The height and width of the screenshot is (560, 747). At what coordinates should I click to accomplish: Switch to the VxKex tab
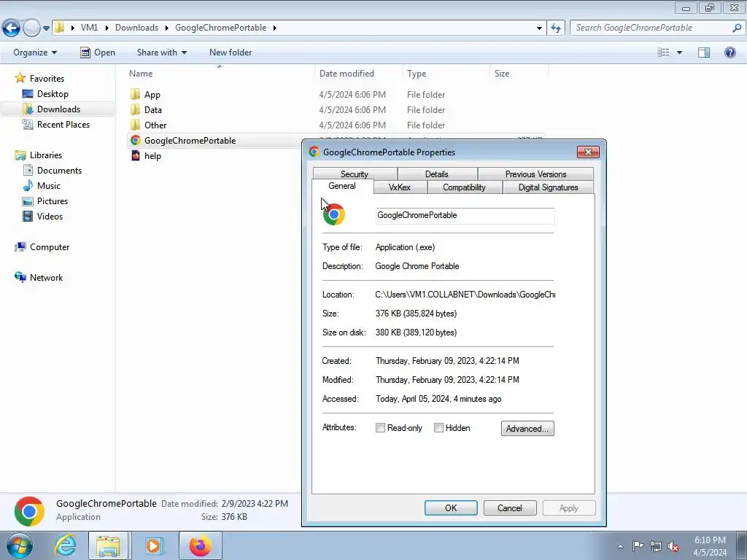[400, 187]
